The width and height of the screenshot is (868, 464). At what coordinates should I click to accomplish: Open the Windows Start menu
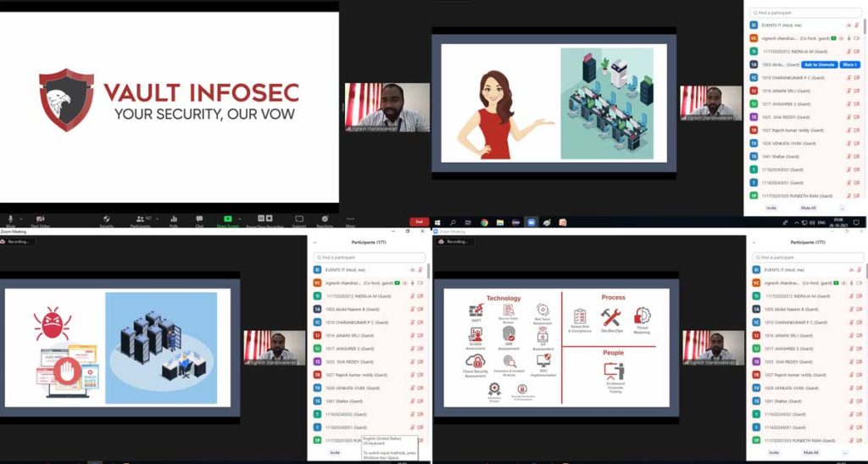tap(437, 222)
